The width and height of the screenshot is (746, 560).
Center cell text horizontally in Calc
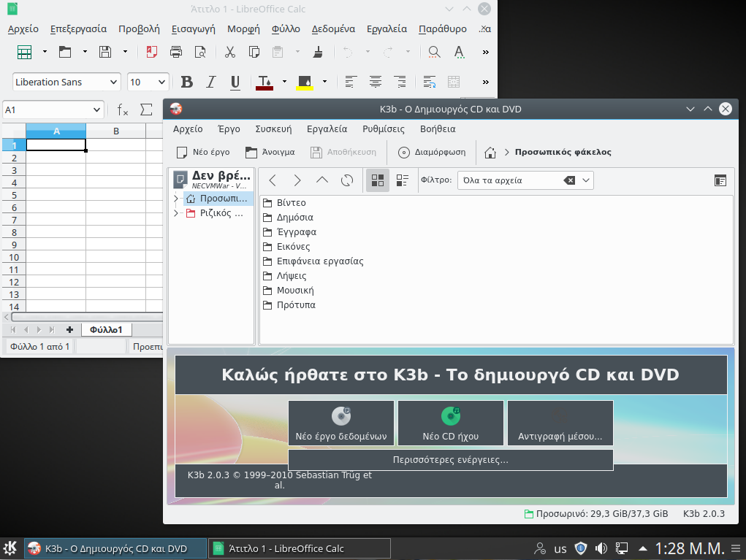pyautogui.click(x=376, y=83)
